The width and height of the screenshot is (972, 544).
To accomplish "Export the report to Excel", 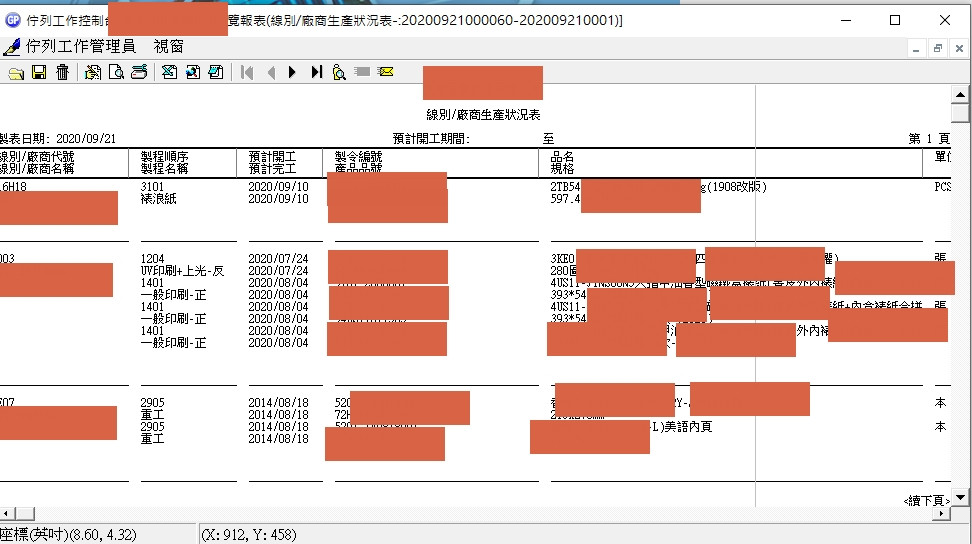I will (169, 72).
